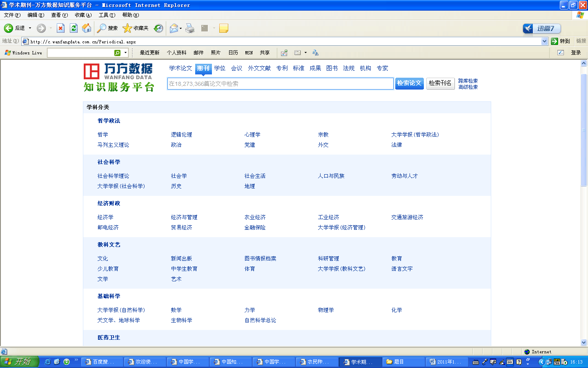
Task: Click the green Windows Live search icon
Action: pos(118,53)
